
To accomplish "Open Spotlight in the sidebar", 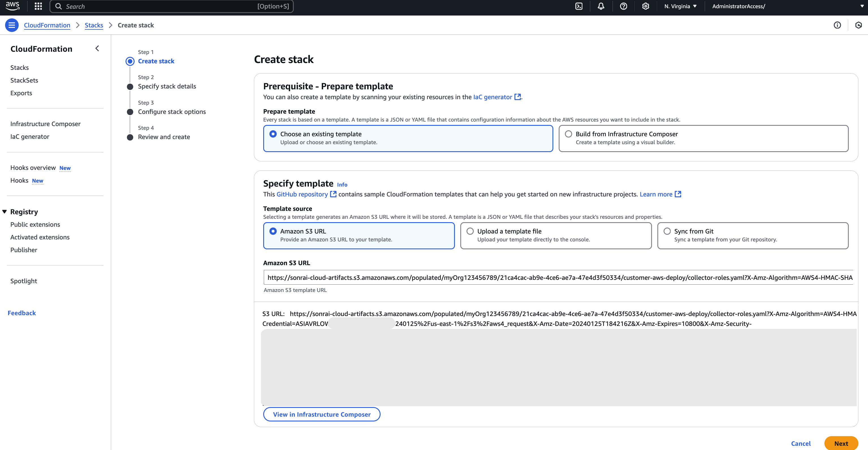I will (x=23, y=281).
